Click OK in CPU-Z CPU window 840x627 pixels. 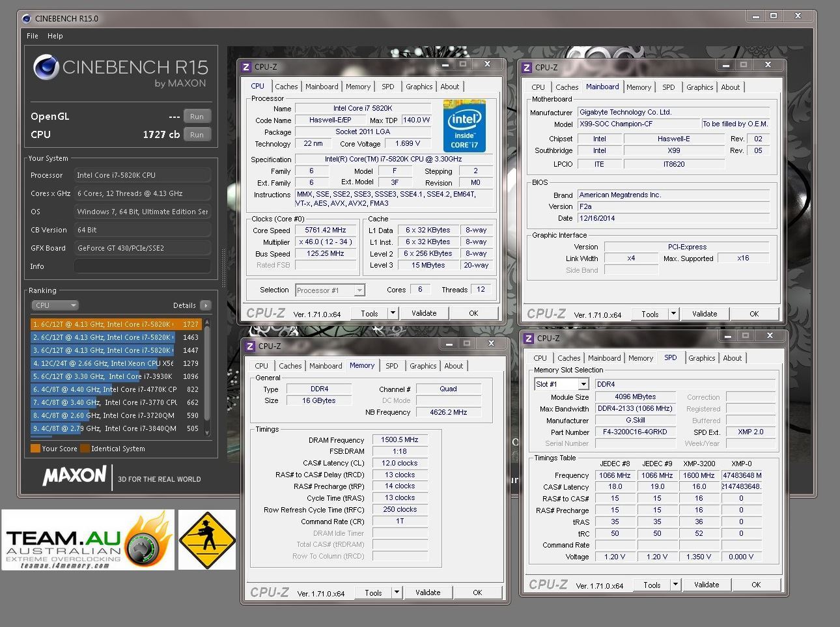473,313
